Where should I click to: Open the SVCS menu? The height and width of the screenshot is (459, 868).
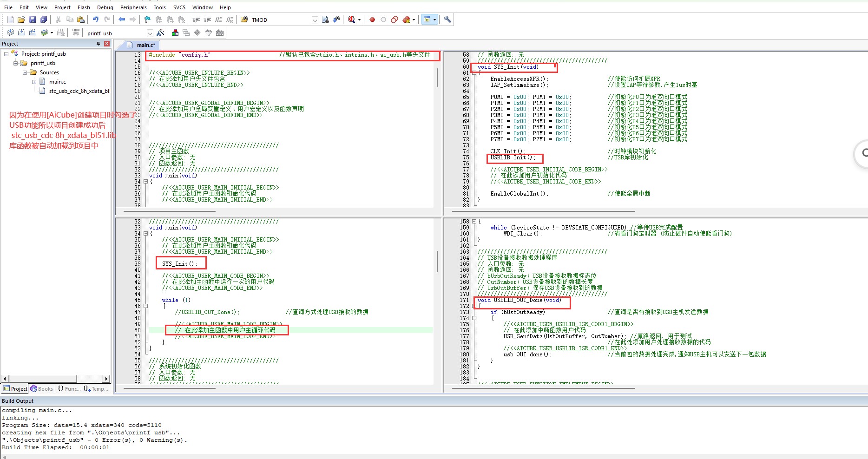click(x=179, y=7)
